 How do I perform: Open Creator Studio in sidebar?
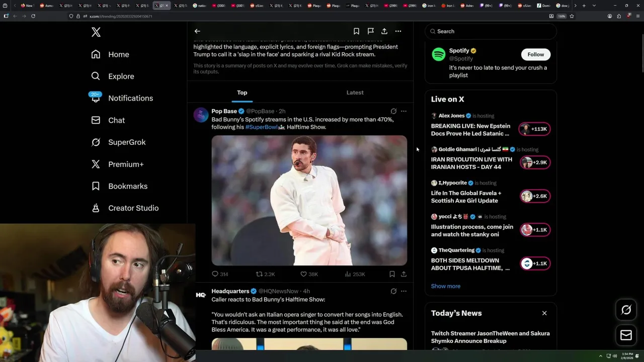tap(125, 208)
